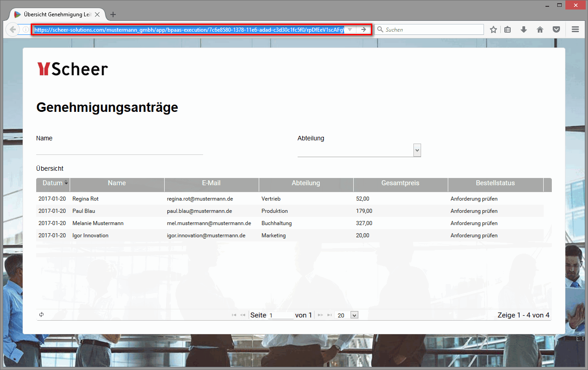Edit the Seite page number field
This screenshot has width=588, height=370.
tap(281, 315)
